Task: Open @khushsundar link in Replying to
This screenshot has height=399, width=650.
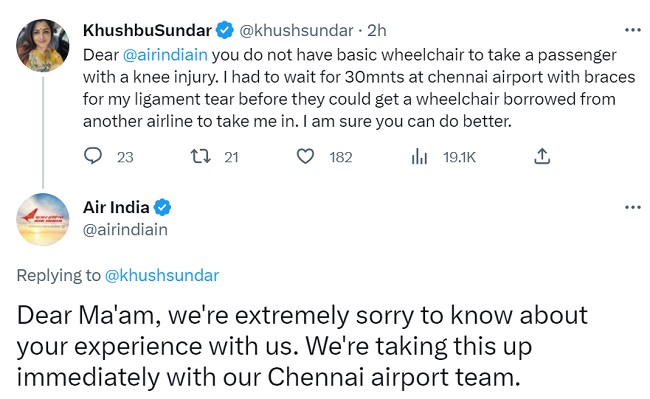Action: tap(162, 276)
